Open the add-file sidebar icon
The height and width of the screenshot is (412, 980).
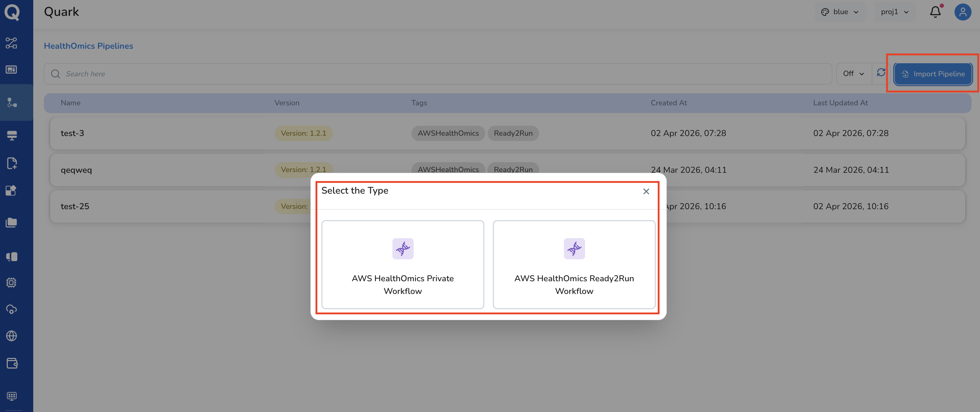pyautogui.click(x=12, y=163)
